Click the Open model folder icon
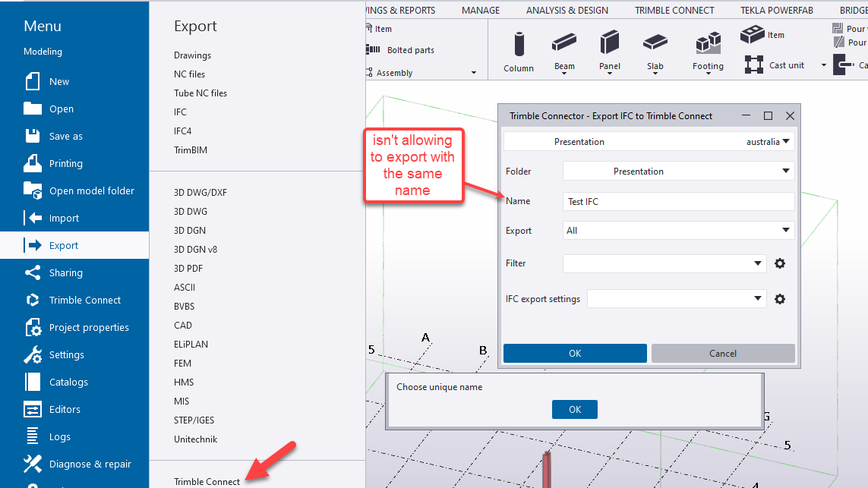Viewport: 868px width, 488px height. click(x=33, y=190)
